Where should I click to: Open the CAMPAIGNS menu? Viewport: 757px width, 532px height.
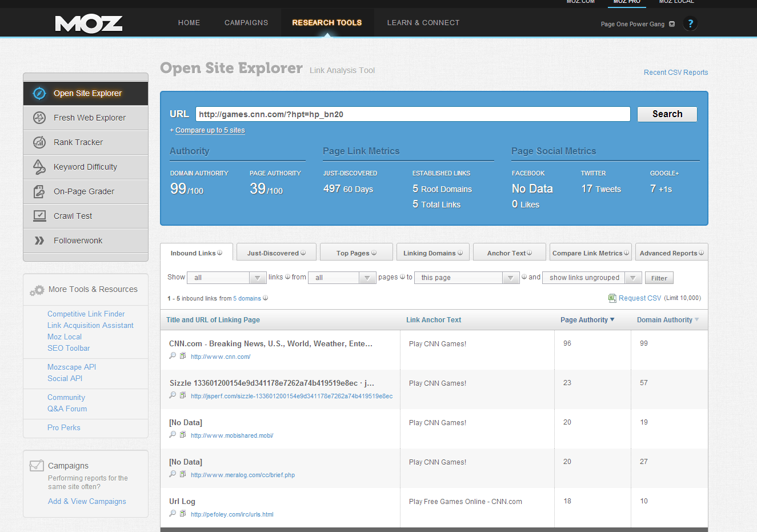pyautogui.click(x=246, y=23)
